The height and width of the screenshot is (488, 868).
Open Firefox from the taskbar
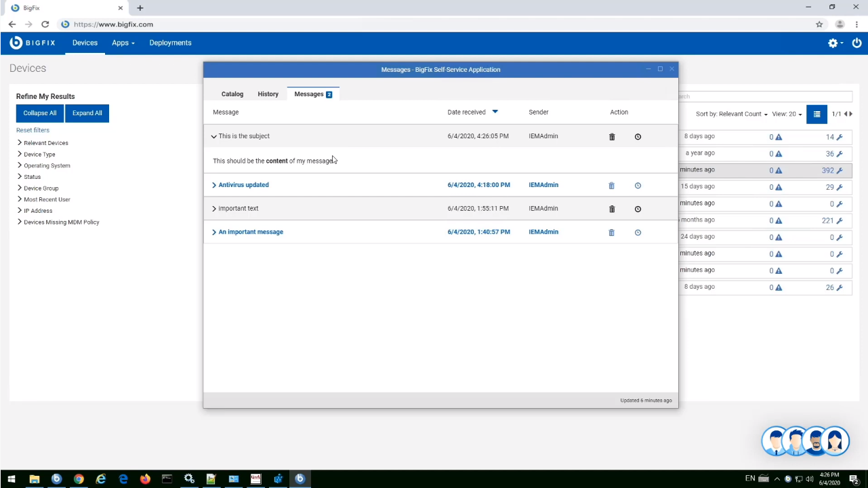point(145,479)
